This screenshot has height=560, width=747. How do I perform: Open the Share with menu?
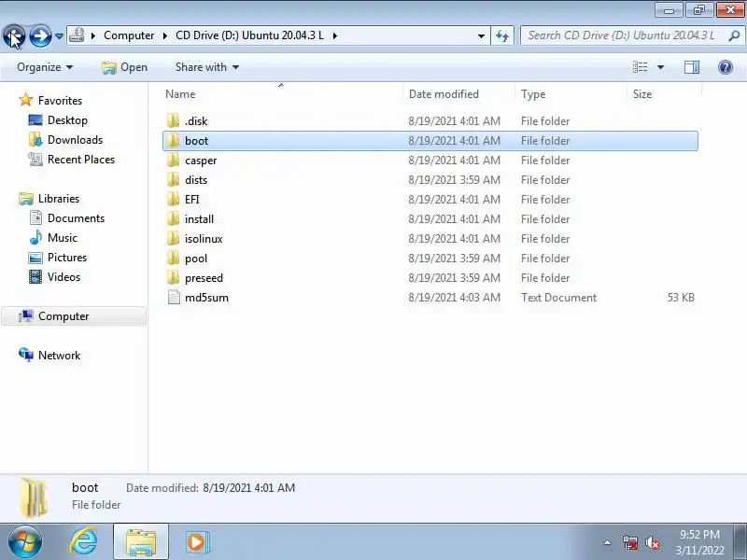(x=206, y=67)
